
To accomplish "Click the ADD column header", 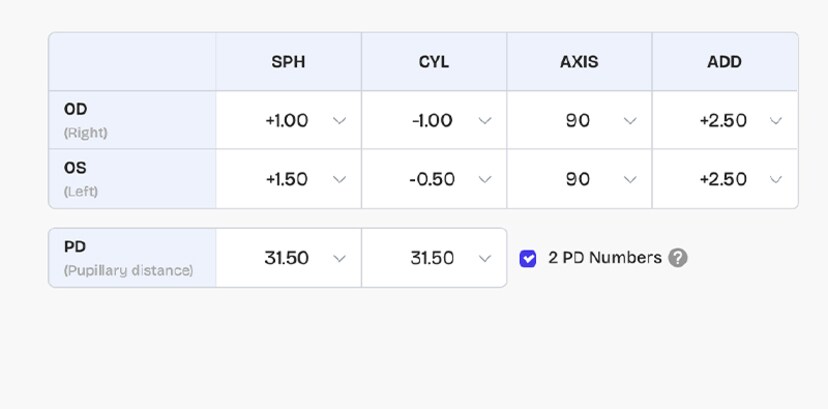I will 724,62.
